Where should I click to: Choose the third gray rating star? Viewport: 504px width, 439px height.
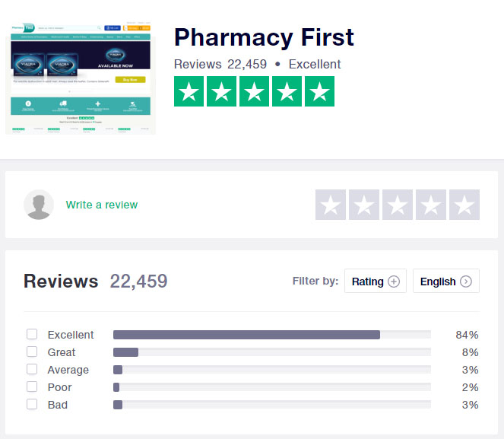tap(398, 205)
